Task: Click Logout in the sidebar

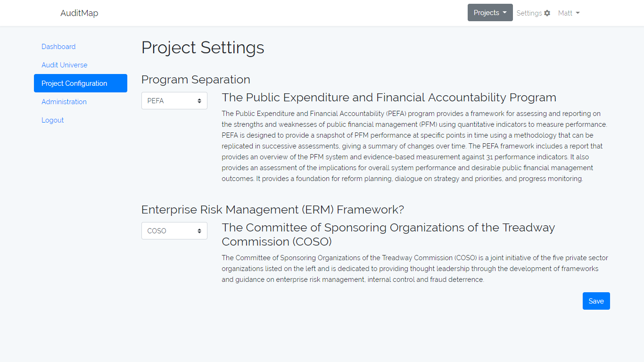Action: tap(53, 120)
